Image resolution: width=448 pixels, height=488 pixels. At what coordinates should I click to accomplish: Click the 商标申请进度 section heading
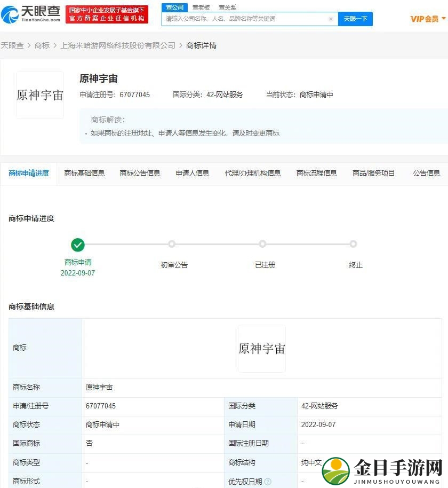click(31, 218)
